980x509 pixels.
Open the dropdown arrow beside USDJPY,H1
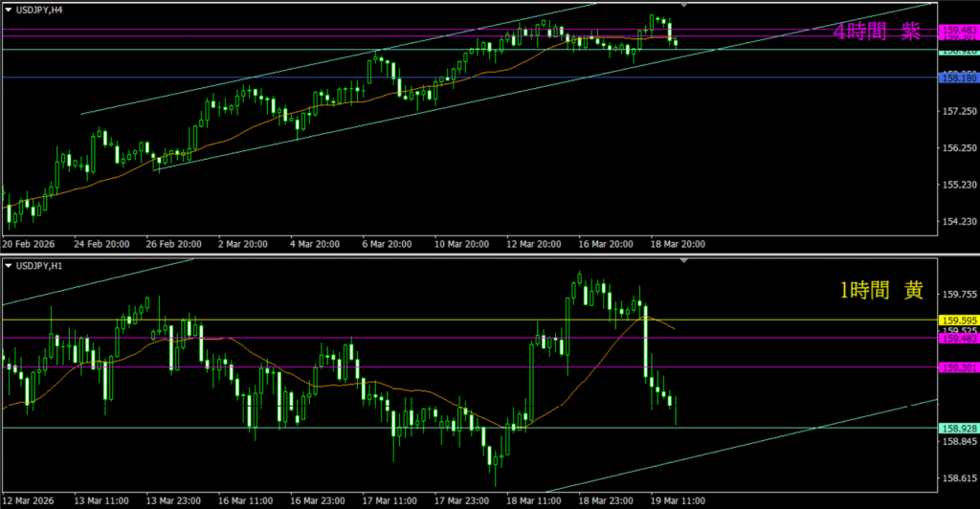pyautogui.click(x=9, y=265)
